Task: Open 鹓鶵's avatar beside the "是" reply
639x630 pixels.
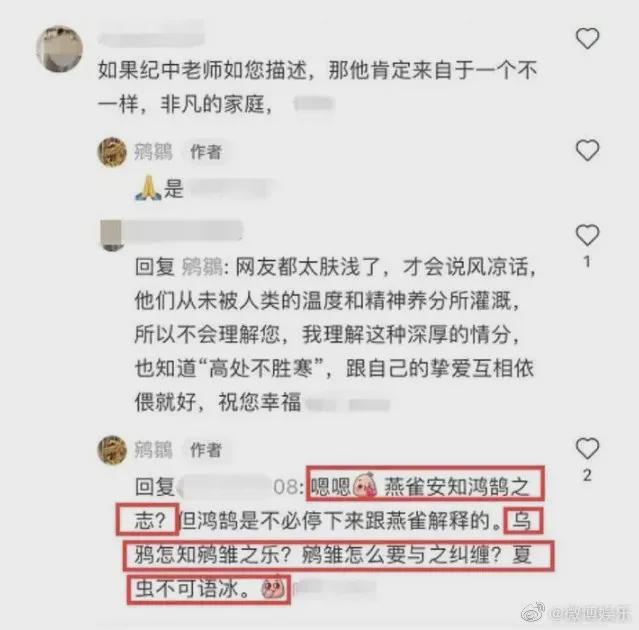Action: (112, 152)
